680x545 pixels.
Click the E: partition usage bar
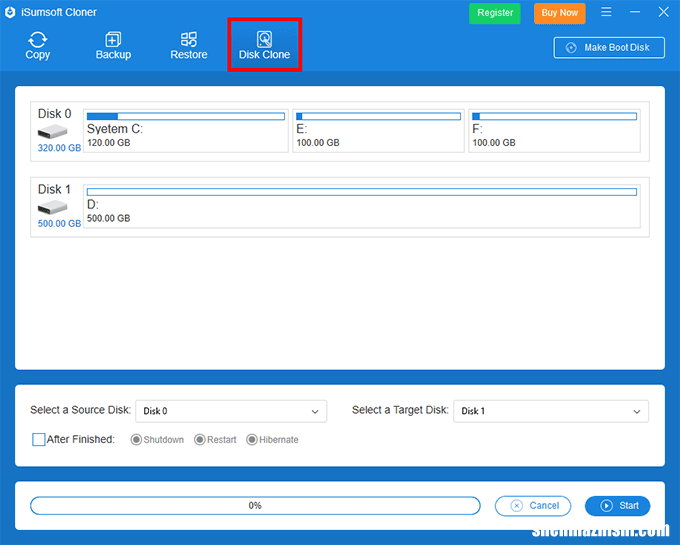378,116
